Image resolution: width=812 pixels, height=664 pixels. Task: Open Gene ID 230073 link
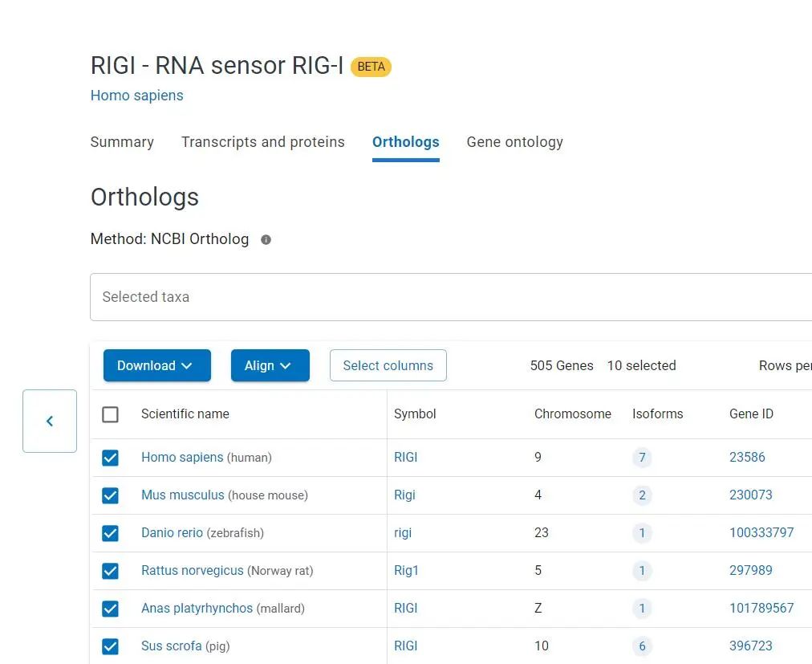(x=750, y=495)
